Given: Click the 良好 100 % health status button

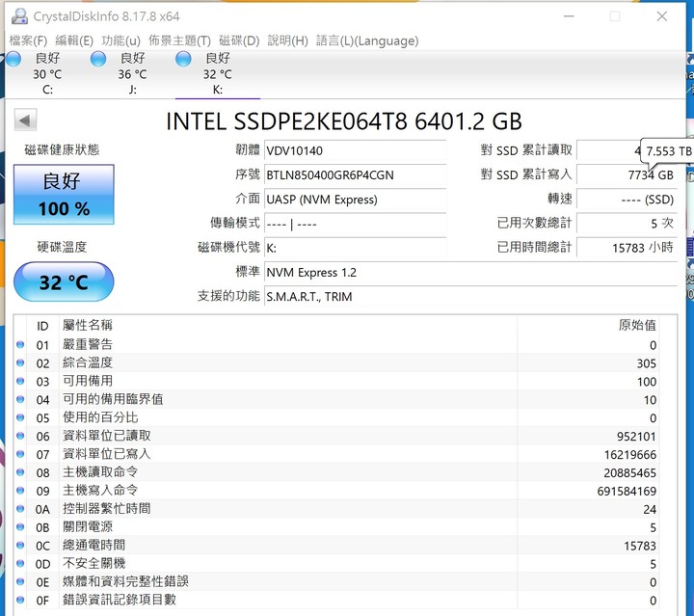Looking at the screenshot, I should coord(64,195).
